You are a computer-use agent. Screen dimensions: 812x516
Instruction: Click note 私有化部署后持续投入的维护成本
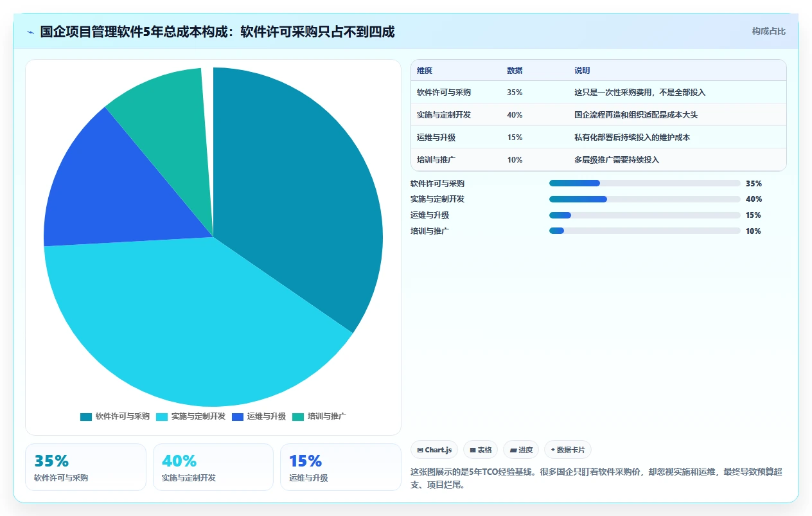(632, 138)
